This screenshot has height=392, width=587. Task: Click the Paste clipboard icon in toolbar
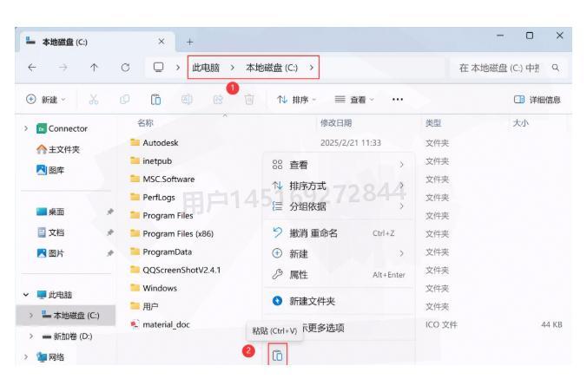(155, 100)
